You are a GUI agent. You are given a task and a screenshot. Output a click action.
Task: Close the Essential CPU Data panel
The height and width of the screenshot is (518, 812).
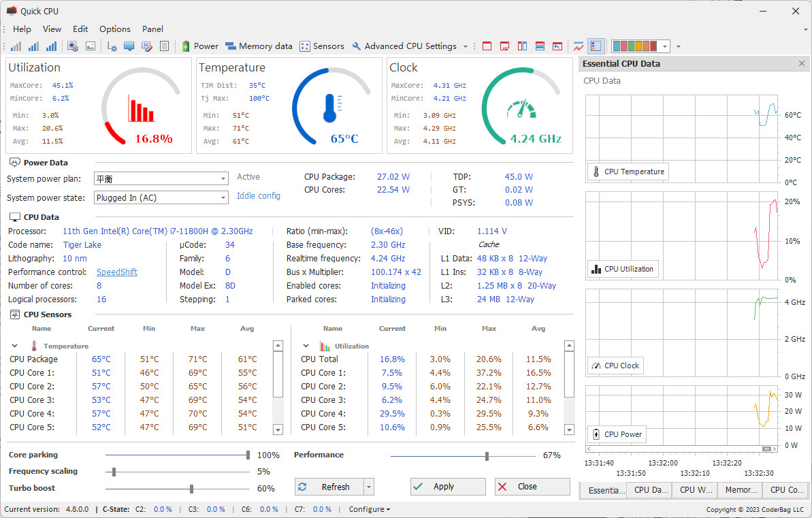802,63
